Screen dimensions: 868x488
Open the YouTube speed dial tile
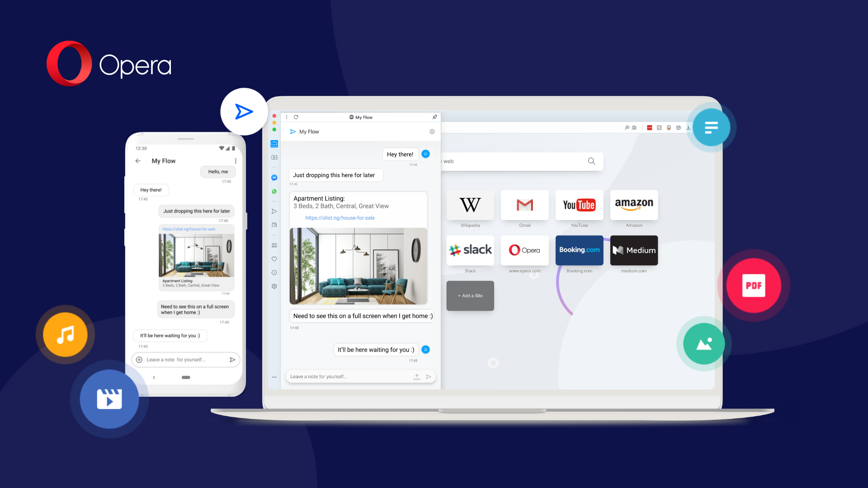click(x=579, y=205)
